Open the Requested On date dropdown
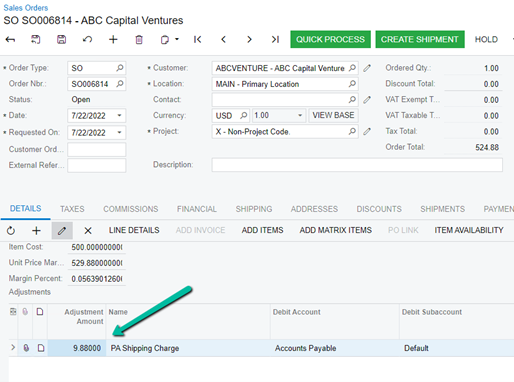The image size is (514, 382). [119, 133]
